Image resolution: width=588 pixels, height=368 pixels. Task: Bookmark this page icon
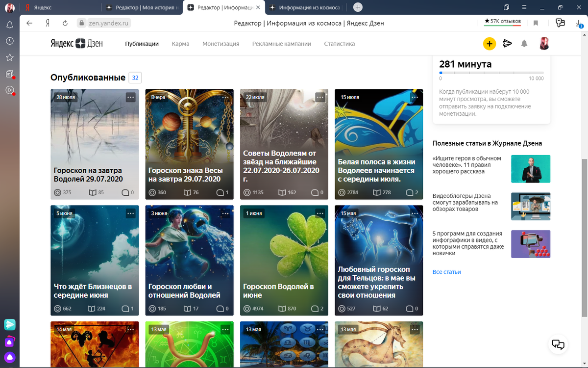[536, 23]
